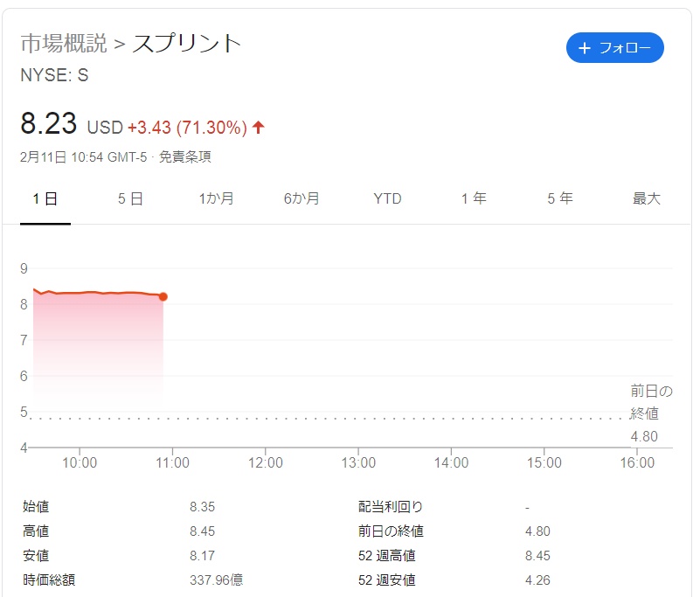Show the 6か月 chart range

301,199
